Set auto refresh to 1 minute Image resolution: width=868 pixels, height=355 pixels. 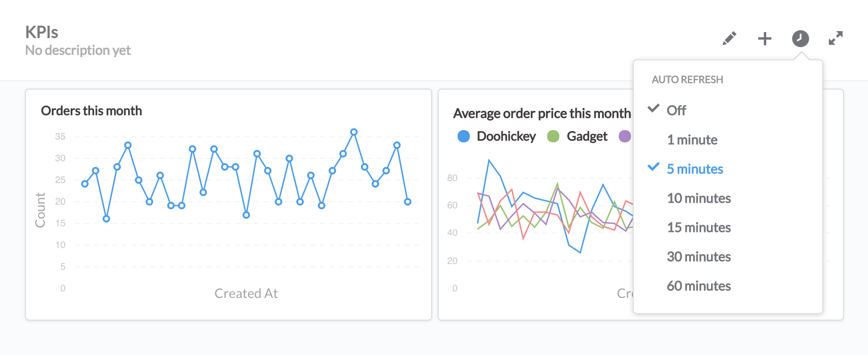(x=692, y=140)
